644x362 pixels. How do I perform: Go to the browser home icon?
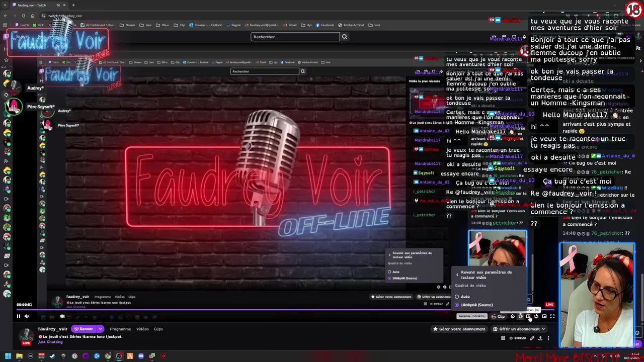pos(32,16)
